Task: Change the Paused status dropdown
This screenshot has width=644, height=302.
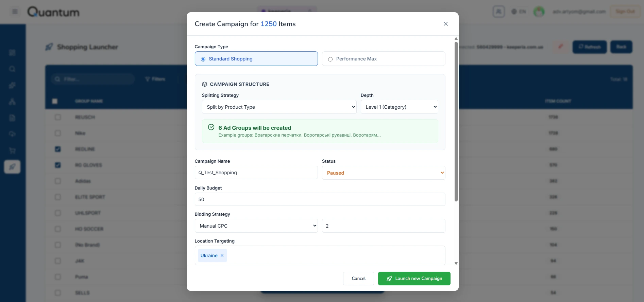Action: (383, 173)
